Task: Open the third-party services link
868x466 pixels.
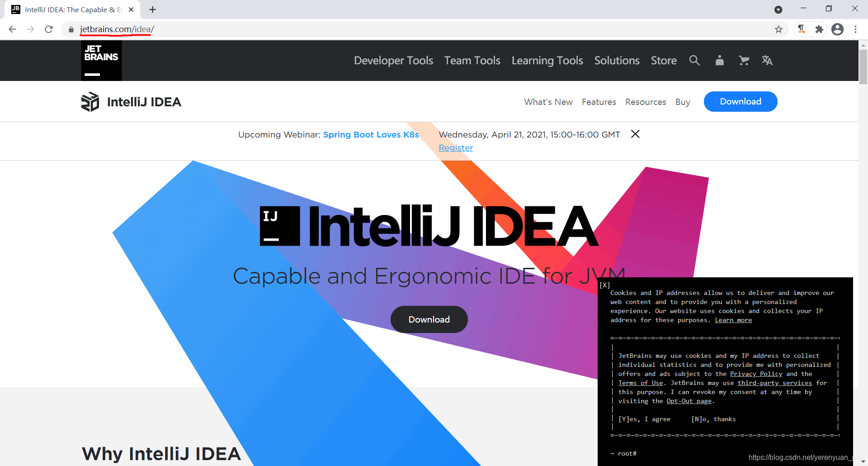Action: (x=775, y=383)
